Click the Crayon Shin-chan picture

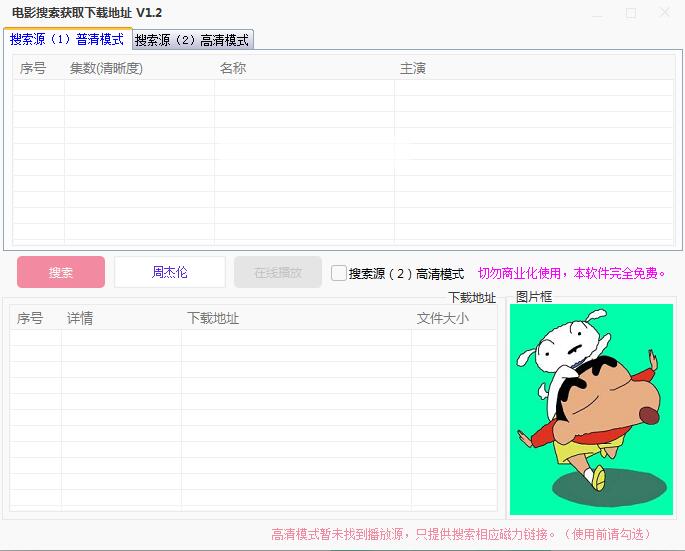click(591, 409)
